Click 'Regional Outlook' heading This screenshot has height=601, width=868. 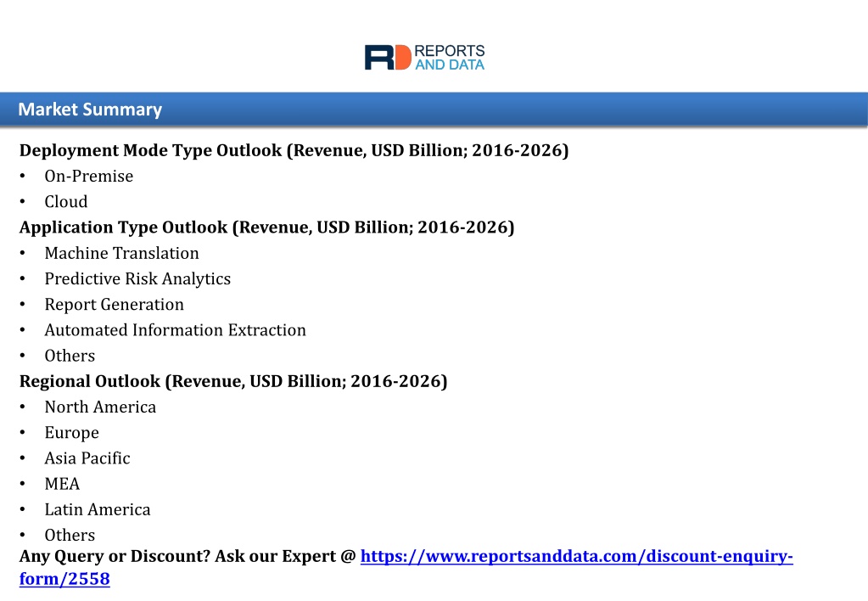click(x=233, y=381)
